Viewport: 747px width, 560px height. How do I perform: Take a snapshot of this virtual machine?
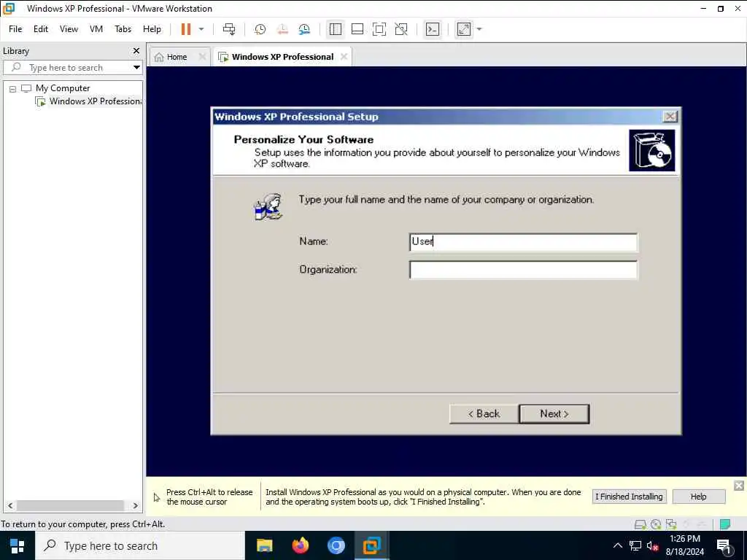(260, 29)
